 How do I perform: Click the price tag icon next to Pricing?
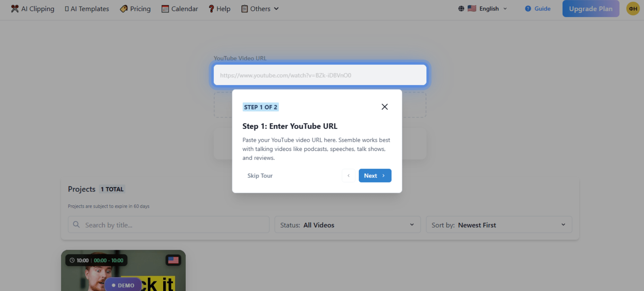click(x=124, y=9)
